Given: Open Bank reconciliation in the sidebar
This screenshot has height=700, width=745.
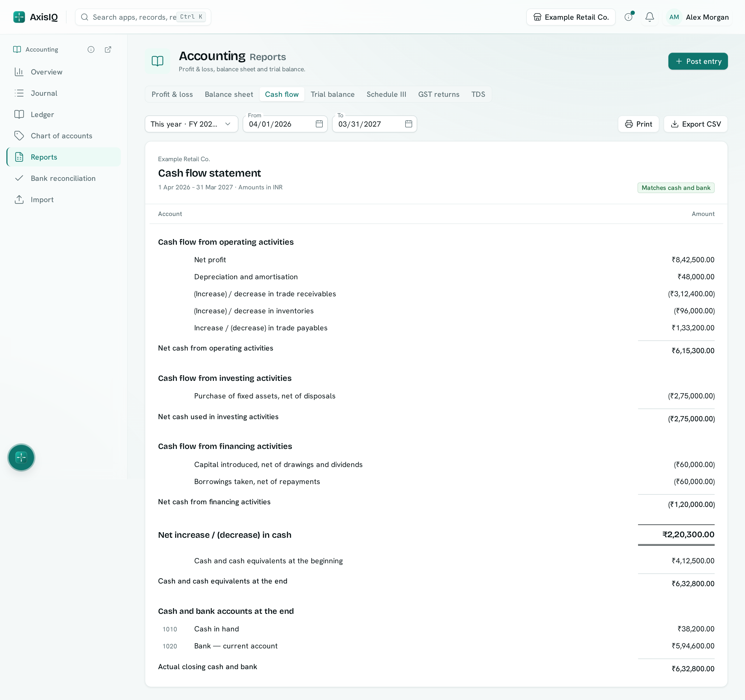Looking at the screenshot, I should pyautogui.click(x=64, y=178).
